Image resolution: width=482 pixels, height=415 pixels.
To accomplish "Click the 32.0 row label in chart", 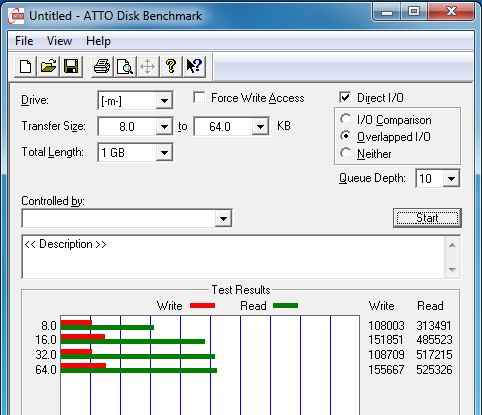I will pos(46,355).
